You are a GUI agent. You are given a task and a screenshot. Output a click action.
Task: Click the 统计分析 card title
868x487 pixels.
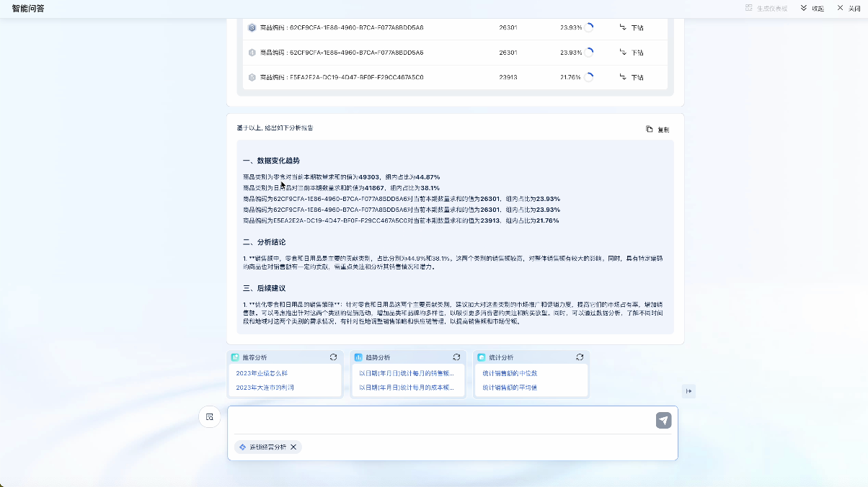pyautogui.click(x=501, y=357)
